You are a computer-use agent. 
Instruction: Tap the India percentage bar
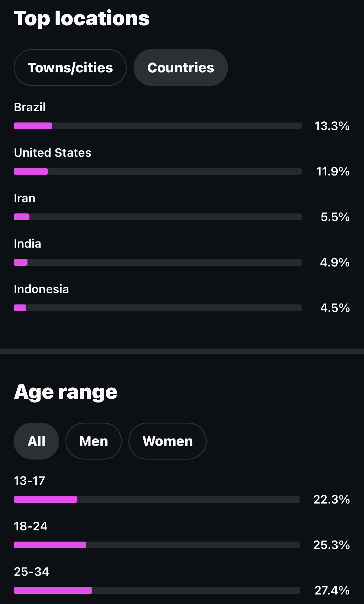158,262
